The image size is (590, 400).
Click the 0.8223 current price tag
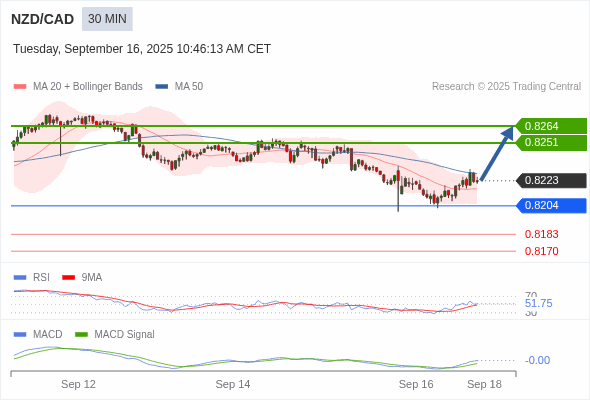pos(551,180)
